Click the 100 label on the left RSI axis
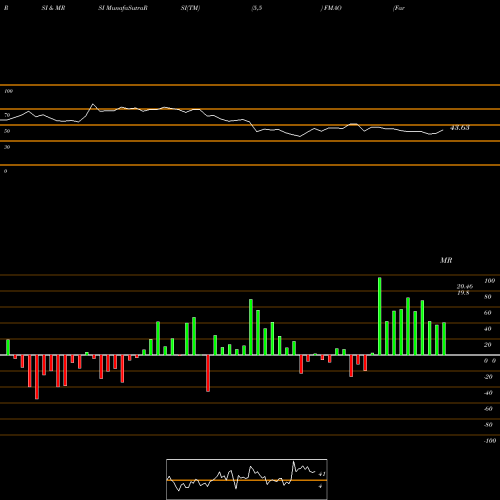Image resolution: width=500 pixels, height=500 pixels. pyautogui.click(x=8, y=91)
